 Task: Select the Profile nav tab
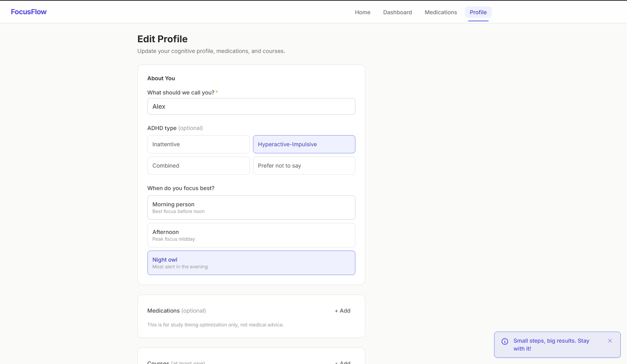pos(478,12)
